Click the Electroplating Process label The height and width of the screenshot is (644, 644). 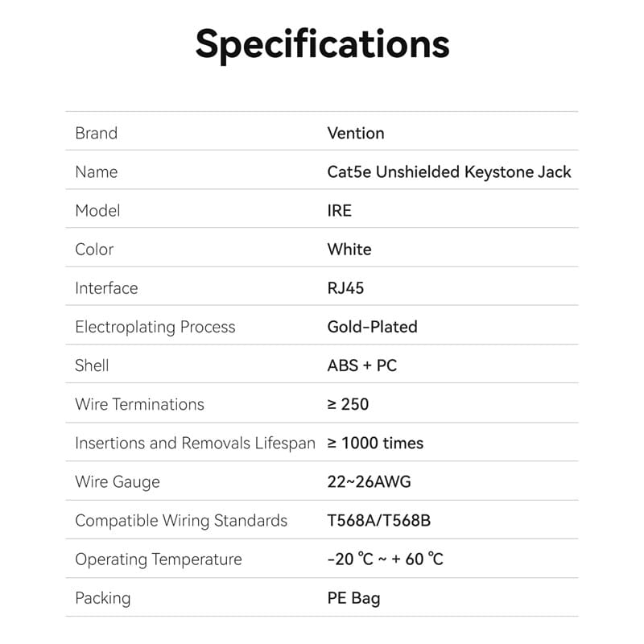click(155, 327)
